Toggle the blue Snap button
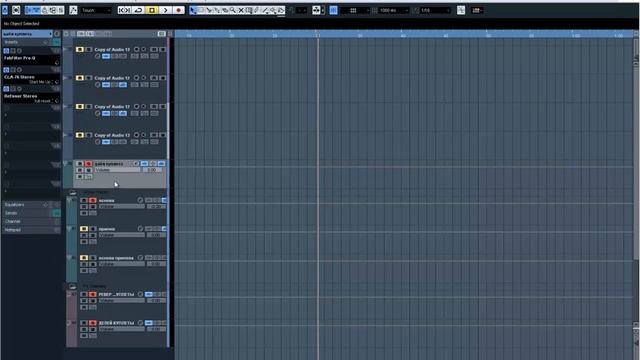Image resolution: width=640 pixels, height=360 pixels. click(333, 10)
